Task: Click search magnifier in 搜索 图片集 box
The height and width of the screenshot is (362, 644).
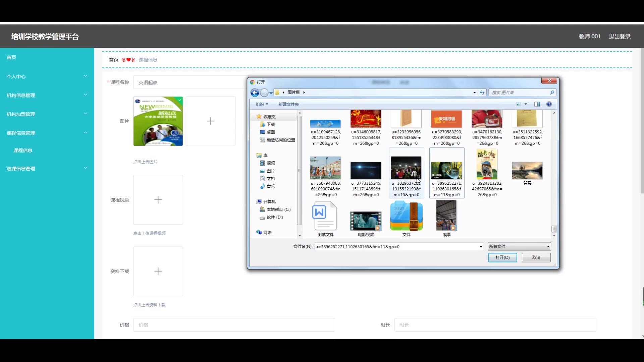Action: (x=552, y=93)
